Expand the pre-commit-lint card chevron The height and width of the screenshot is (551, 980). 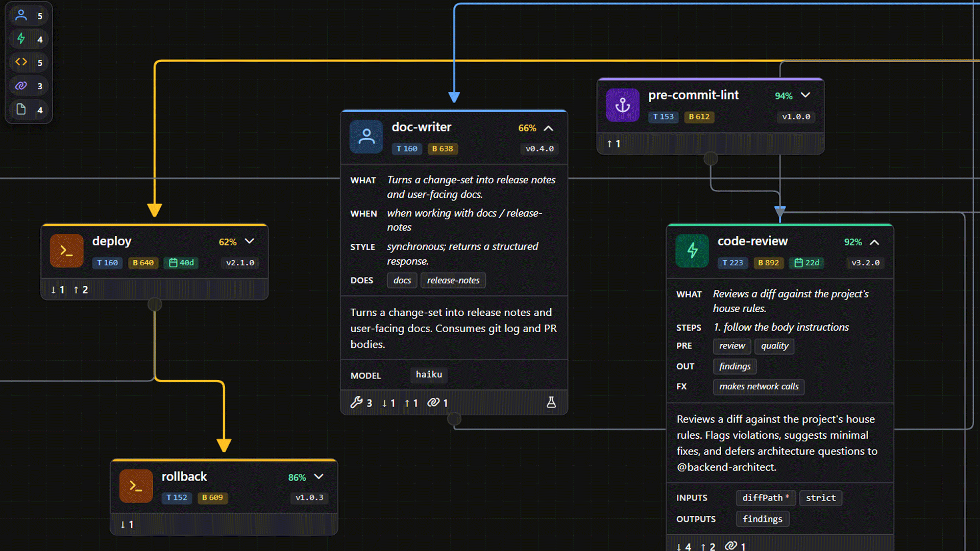pos(805,95)
